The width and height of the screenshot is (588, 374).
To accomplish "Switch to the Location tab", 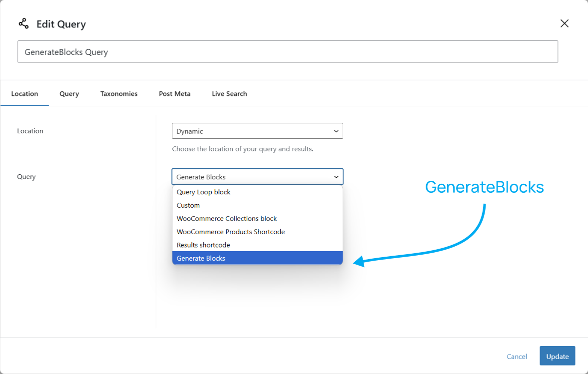I will click(x=25, y=94).
